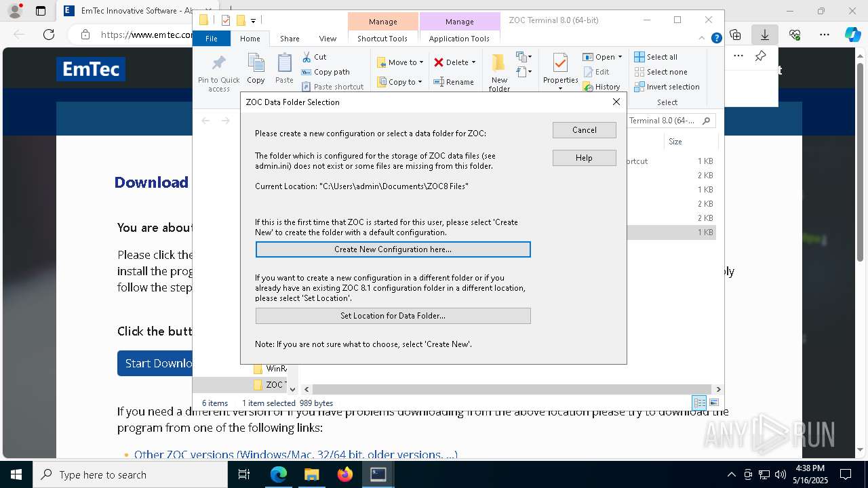Viewport: 868px width, 488px height.
Task: Click Cancel in ZOC dialog
Action: coord(584,130)
